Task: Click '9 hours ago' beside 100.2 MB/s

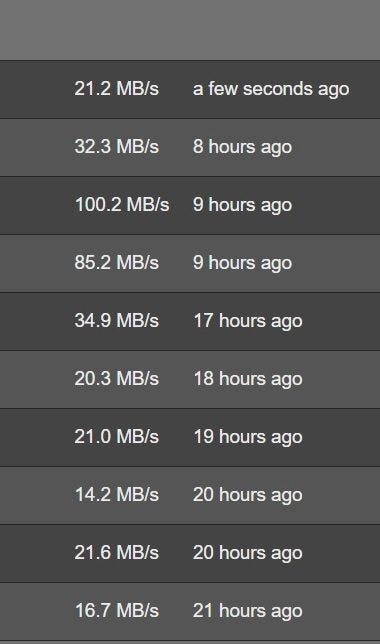Action: pyautogui.click(x=242, y=205)
